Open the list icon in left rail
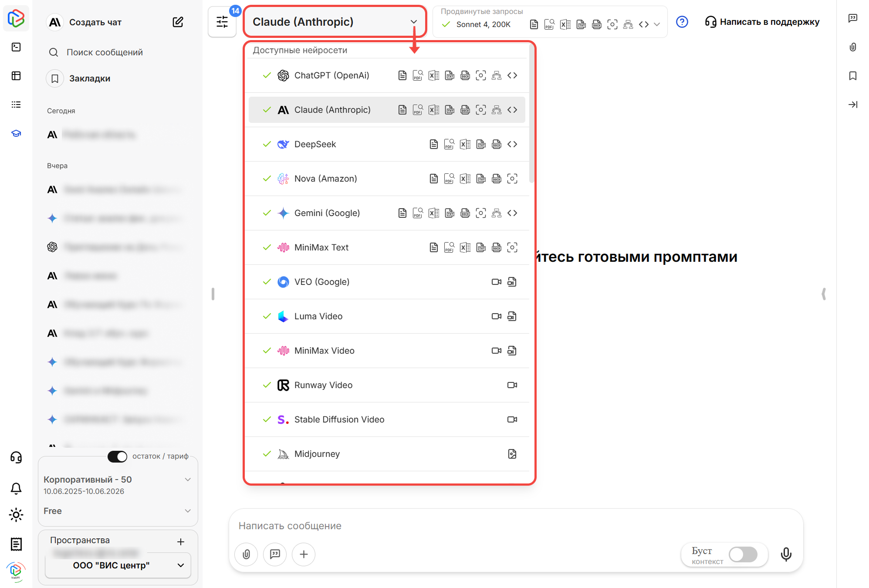 coord(16,105)
